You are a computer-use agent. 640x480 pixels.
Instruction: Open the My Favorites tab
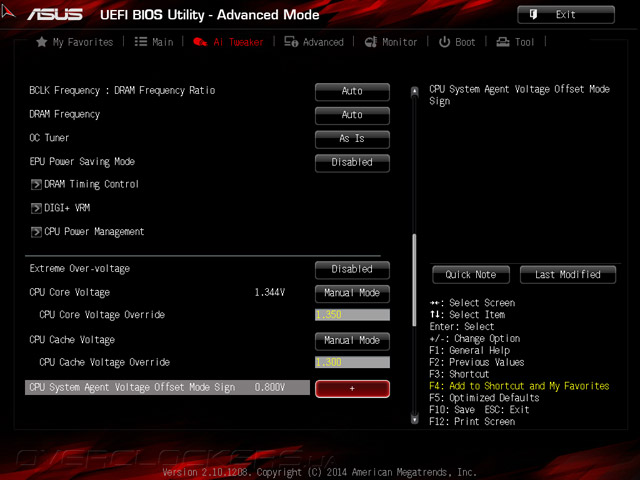pos(75,42)
